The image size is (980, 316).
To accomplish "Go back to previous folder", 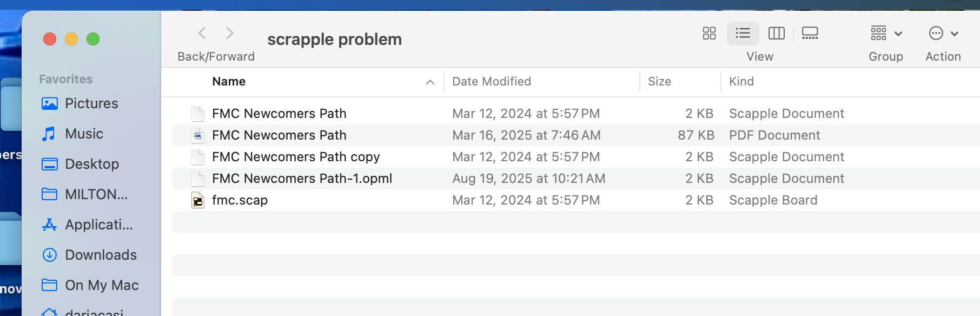I will click(202, 34).
